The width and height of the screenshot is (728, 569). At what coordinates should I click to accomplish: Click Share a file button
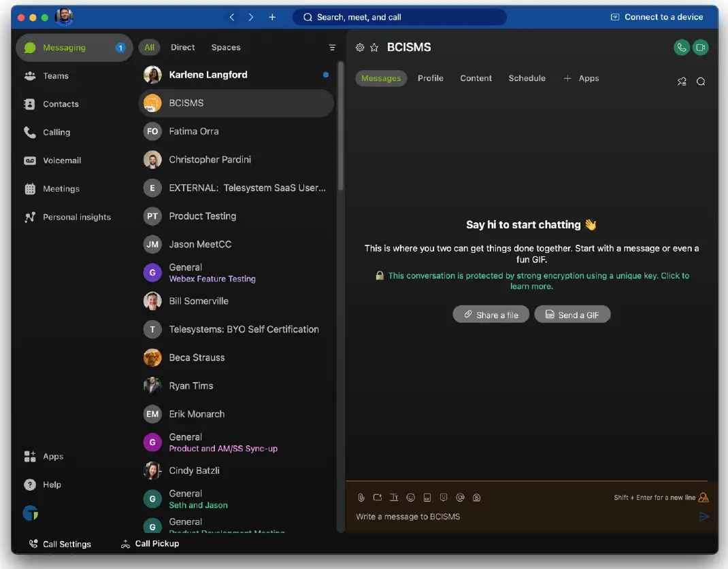tap(491, 314)
